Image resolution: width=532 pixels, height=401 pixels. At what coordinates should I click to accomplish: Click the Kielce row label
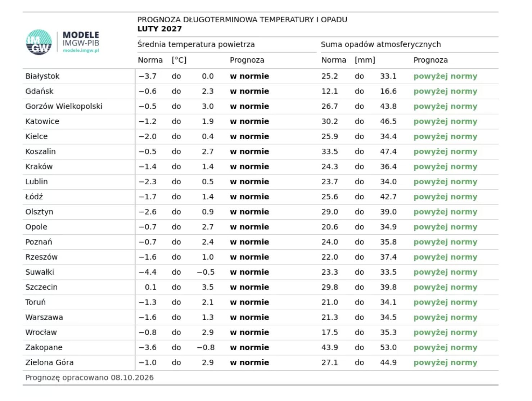click(36, 137)
